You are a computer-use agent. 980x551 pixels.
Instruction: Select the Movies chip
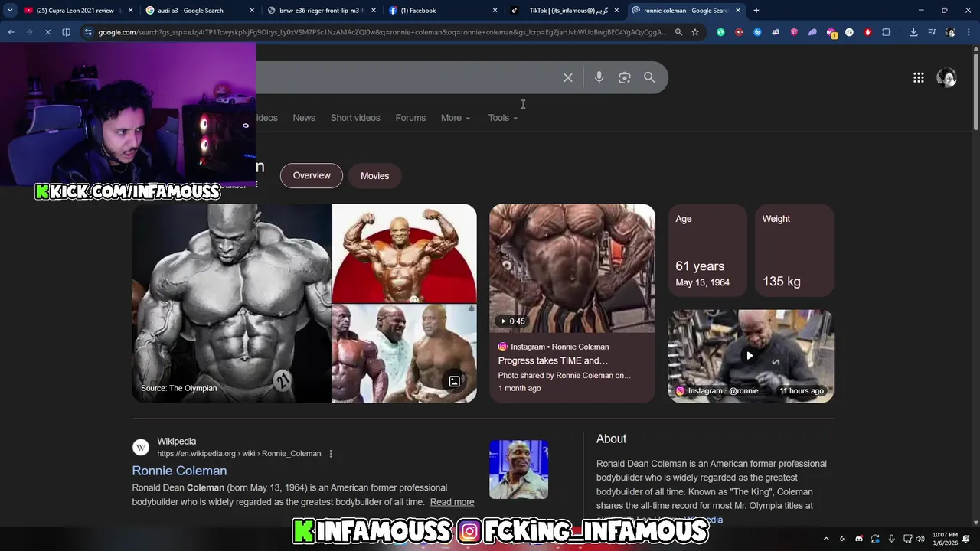click(374, 175)
